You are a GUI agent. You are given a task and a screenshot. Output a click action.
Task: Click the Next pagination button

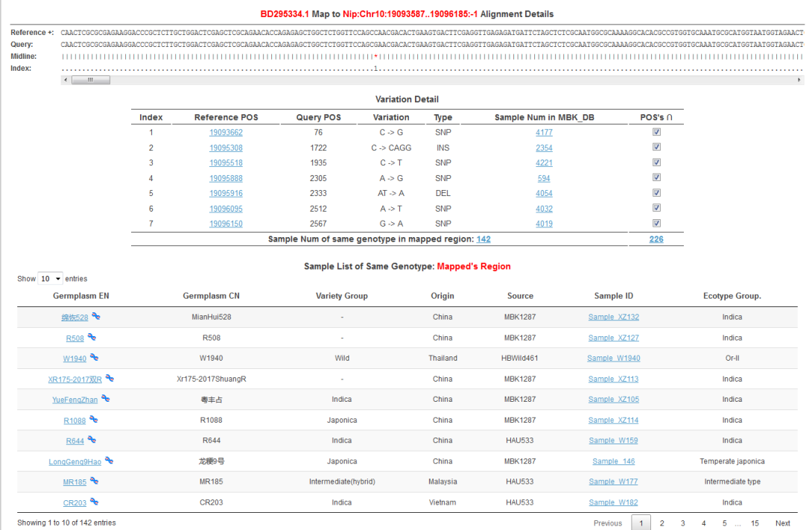[782, 523]
